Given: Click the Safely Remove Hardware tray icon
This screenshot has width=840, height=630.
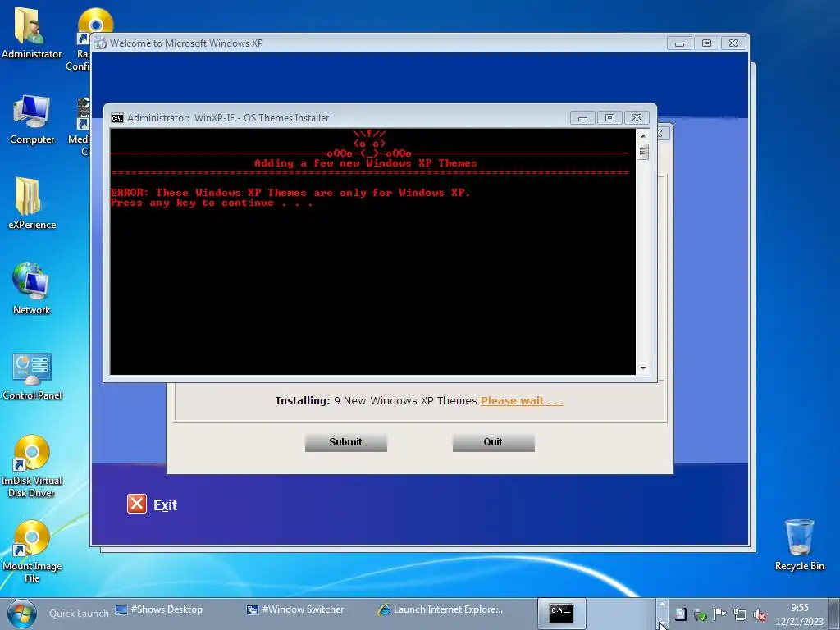Looking at the screenshot, I should point(699,614).
